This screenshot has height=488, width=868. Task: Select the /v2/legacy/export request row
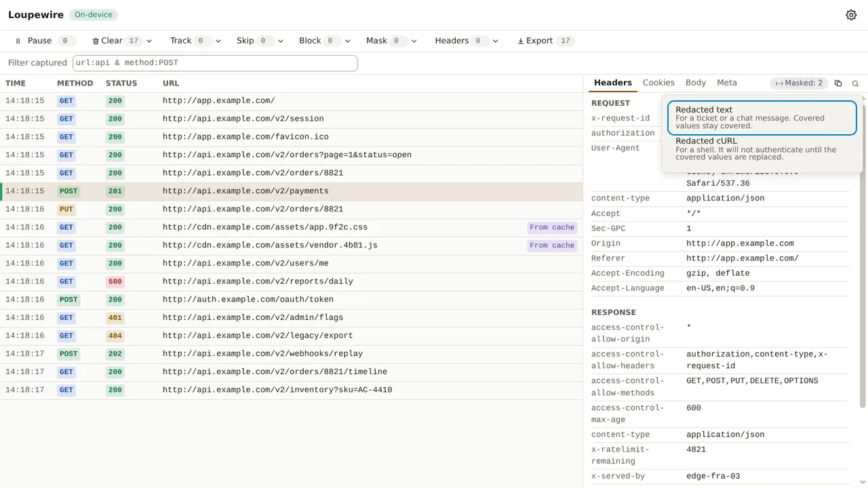(292, 335)
